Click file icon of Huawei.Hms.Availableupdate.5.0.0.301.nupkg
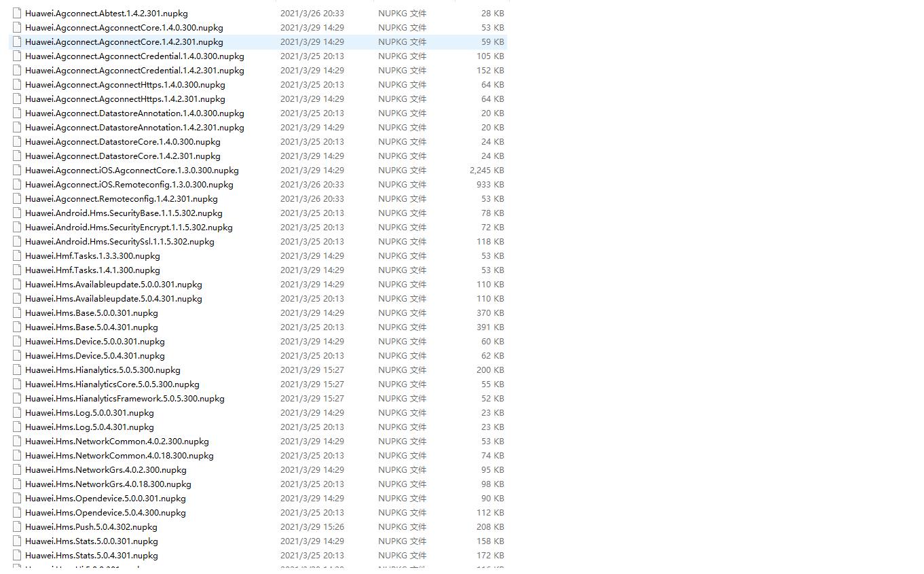This screenshot has height=574, width=924. click(17, 284)
